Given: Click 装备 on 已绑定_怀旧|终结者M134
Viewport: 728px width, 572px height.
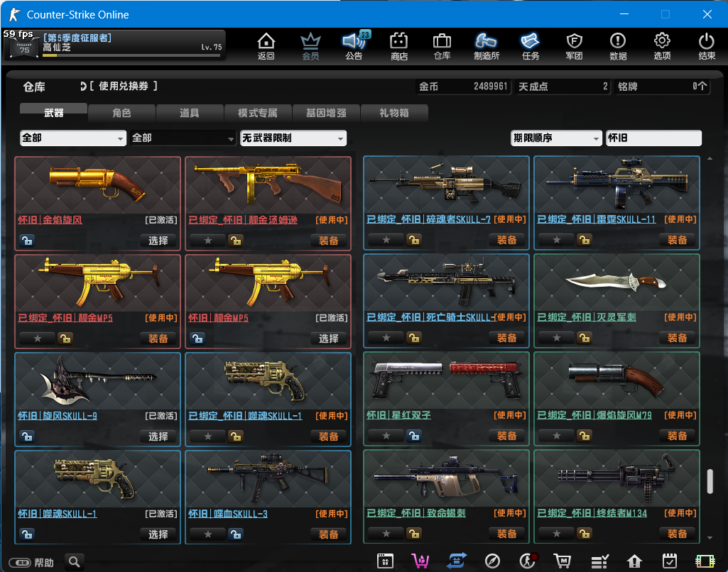Looking at the screenshot, I should click(x=678, y=534).
